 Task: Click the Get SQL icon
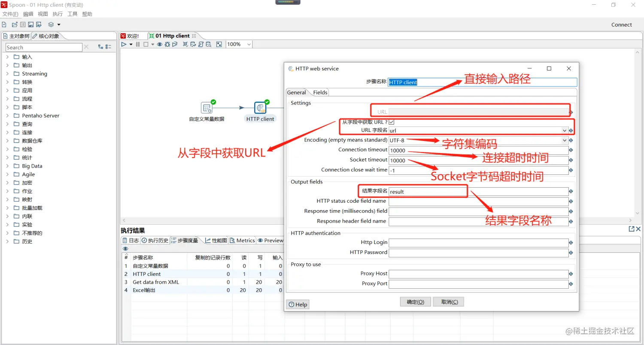click(x=200, y=44)
